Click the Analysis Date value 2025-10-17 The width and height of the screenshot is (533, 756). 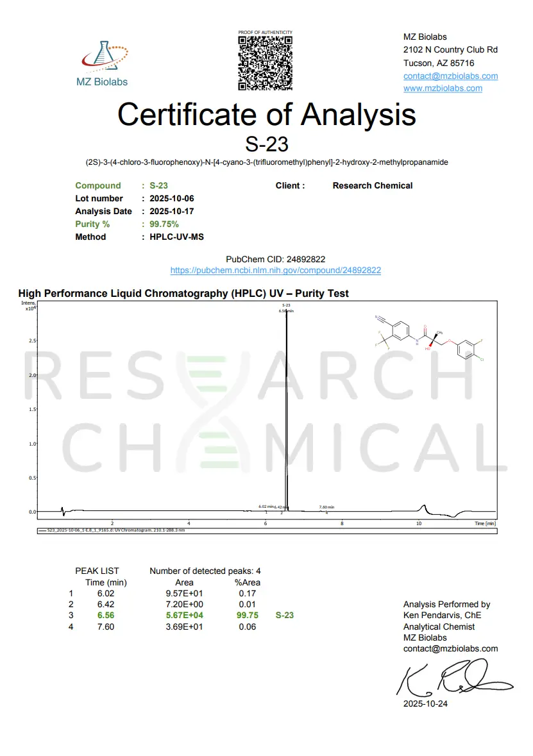172,211
